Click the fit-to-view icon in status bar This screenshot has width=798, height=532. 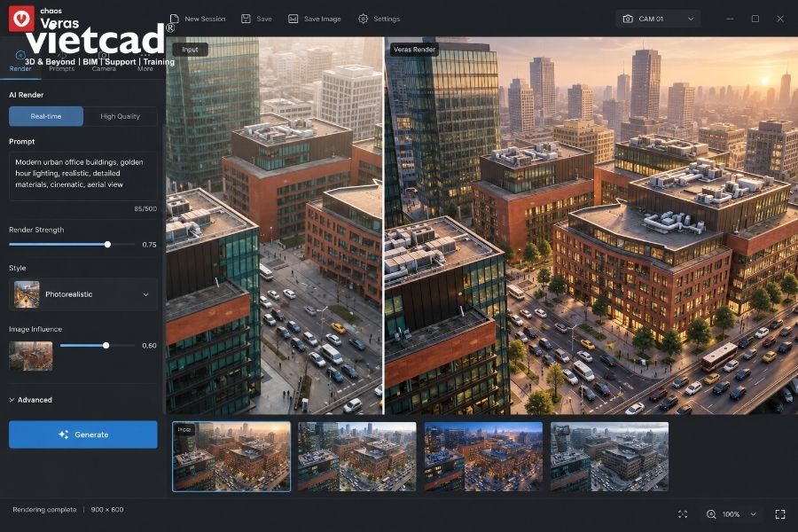(683, 514)
